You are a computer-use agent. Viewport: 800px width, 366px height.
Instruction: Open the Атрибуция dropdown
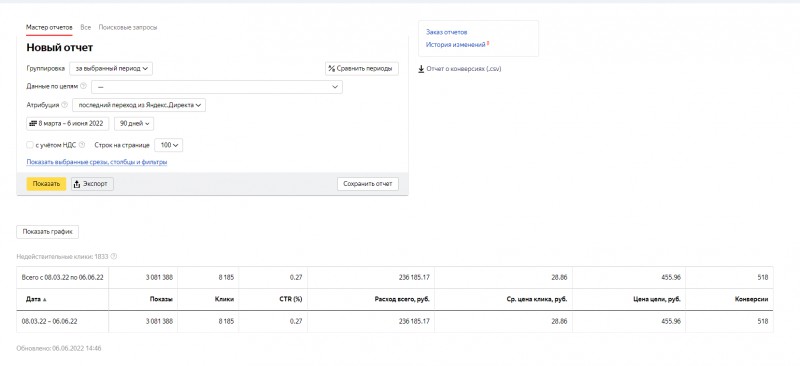click(139, 105)
